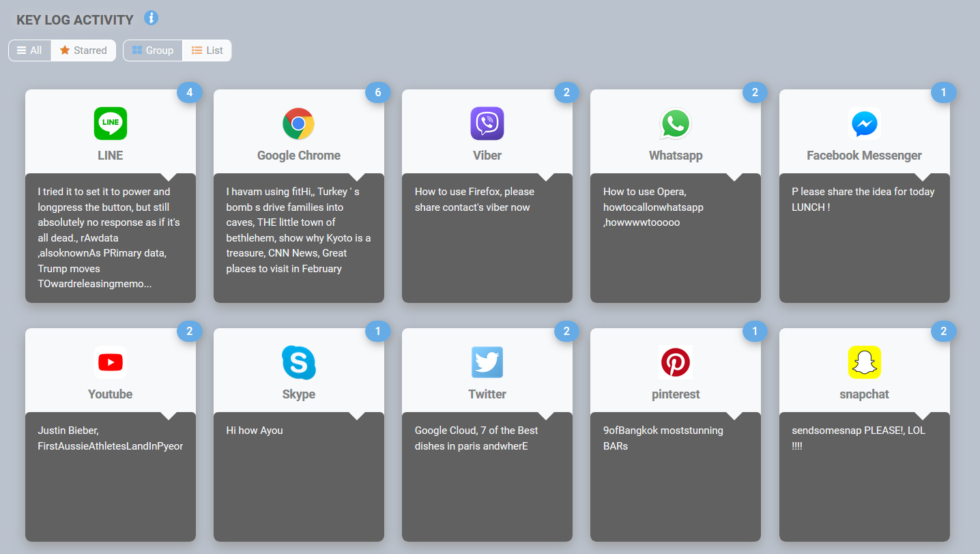The width and height of the screenshot is (980, 554).
Task: Click the Skype app icon
Action: tap(299, 362)
